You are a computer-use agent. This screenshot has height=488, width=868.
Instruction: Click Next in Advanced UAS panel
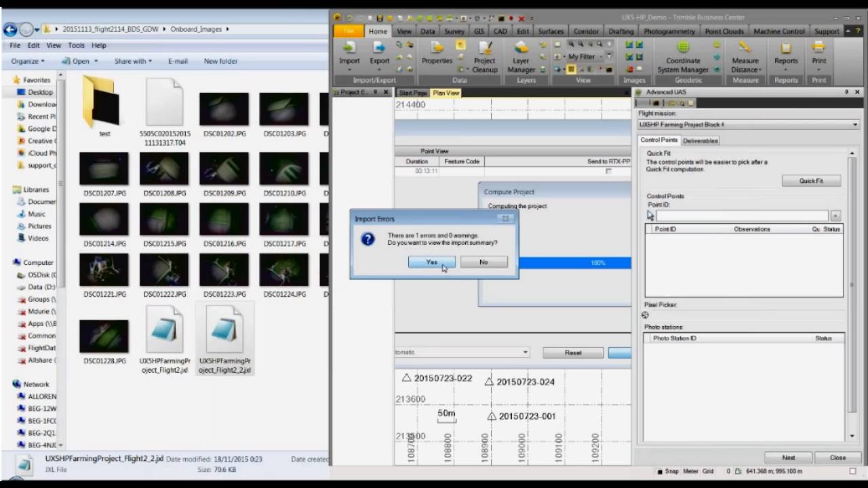tap(788, 457)
